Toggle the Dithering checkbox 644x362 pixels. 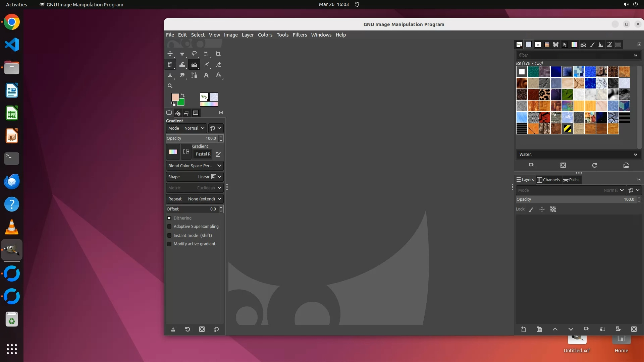pos(169,218)
